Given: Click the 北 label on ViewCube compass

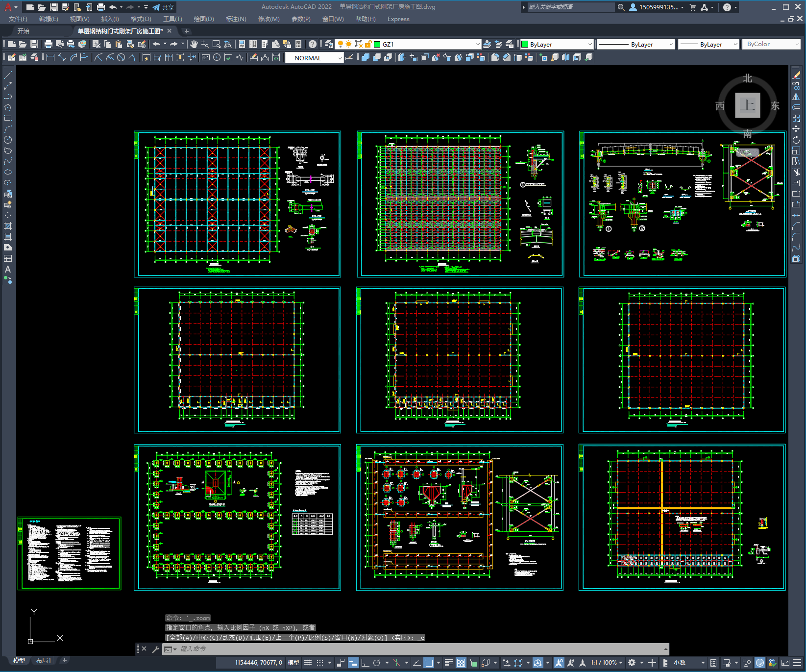Looking at the screenshot, I should tap(747, 78).
